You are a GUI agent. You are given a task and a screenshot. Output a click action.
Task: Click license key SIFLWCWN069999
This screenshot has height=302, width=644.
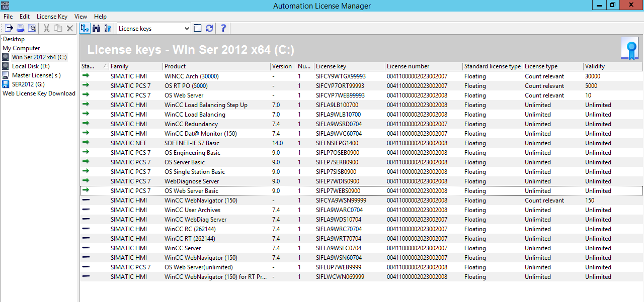point(340,277)
